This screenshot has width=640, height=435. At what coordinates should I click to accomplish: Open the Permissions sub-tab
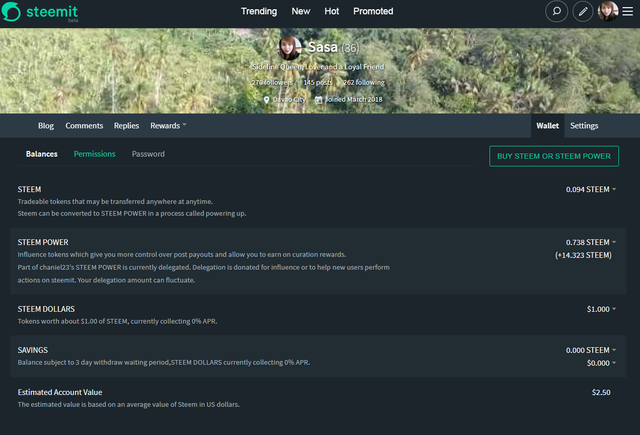point(94,154)
